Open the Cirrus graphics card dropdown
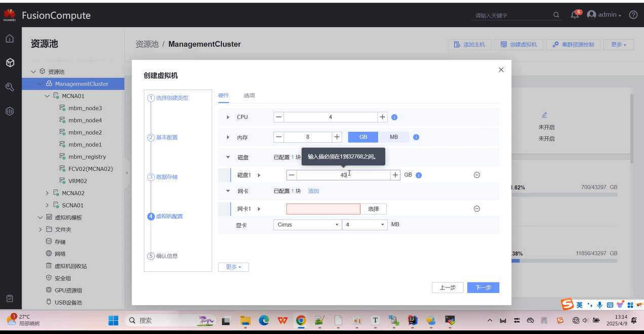The image size is (644, 334). [x=307, y=225]
